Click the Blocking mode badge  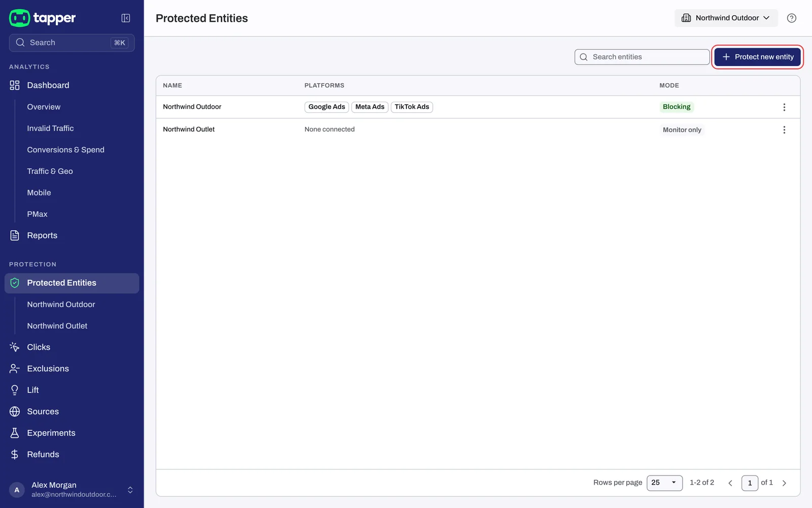click(676, 107)
